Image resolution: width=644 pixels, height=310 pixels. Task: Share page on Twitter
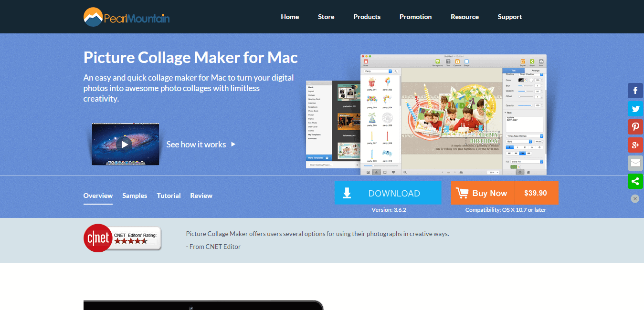point(635,109)
